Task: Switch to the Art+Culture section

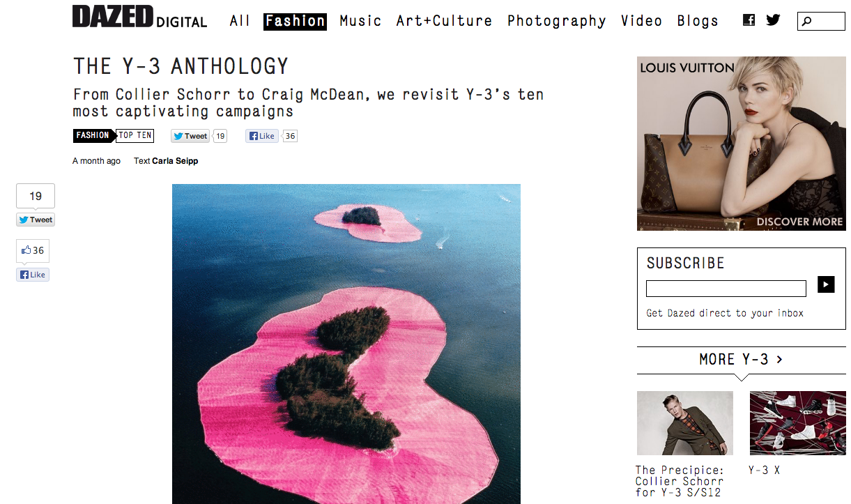Action: tap(444, 21)
